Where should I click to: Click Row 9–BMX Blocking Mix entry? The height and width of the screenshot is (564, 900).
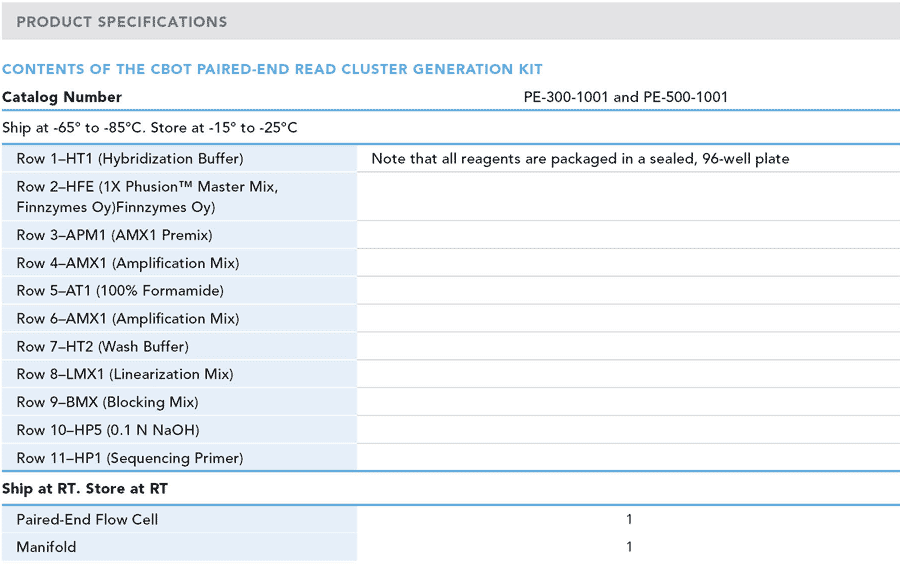pos(179,402)
